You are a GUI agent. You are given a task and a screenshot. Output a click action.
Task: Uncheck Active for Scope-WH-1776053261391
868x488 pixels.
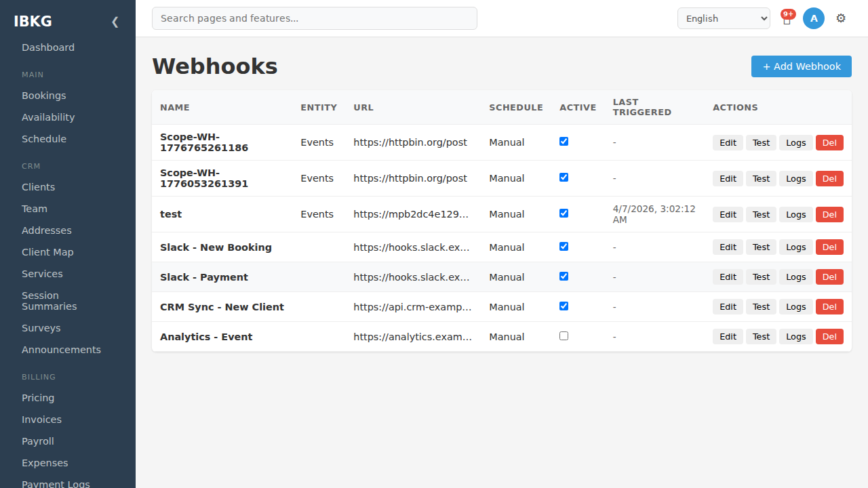point(564,178)
